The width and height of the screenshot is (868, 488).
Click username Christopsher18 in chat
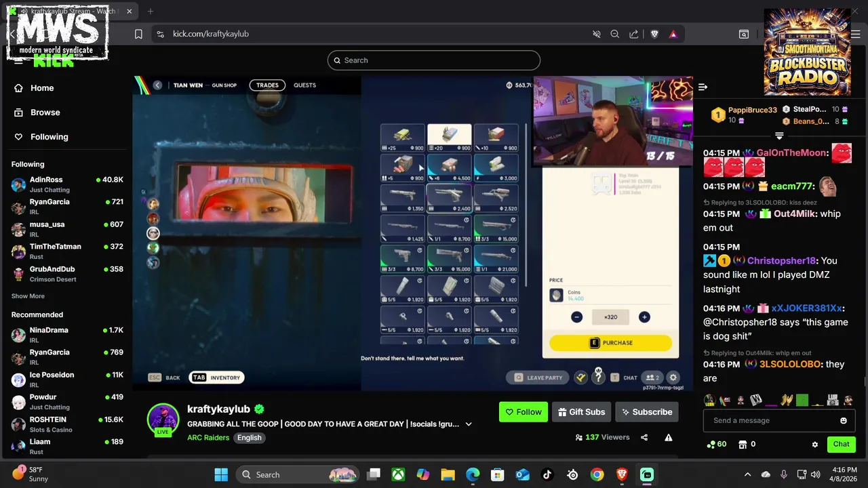(x=781, y=261)
